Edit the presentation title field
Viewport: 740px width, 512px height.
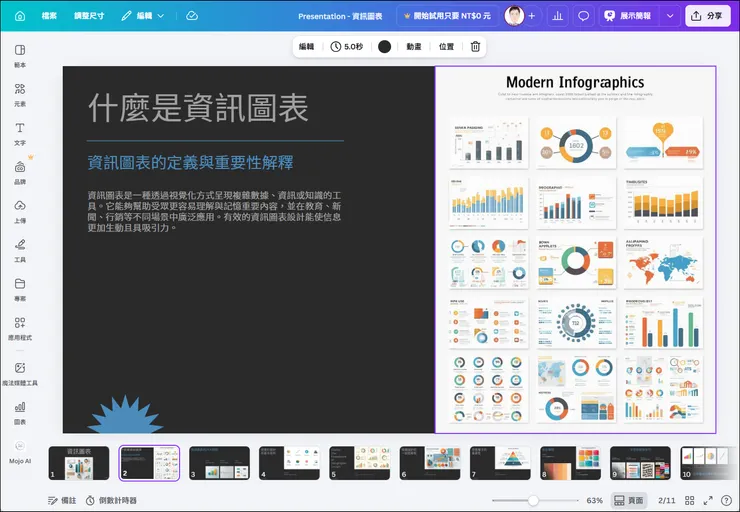(340, 16)
